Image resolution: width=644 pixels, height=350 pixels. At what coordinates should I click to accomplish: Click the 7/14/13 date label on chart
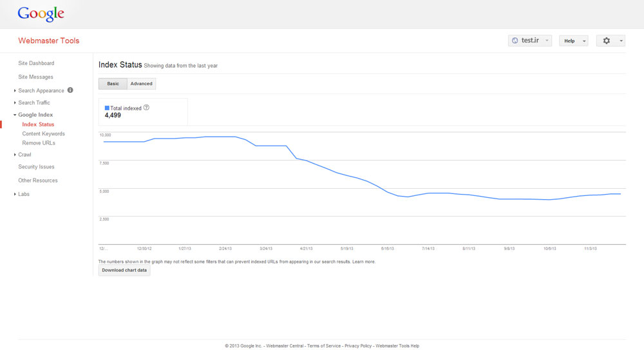click(x=428, y=248)
